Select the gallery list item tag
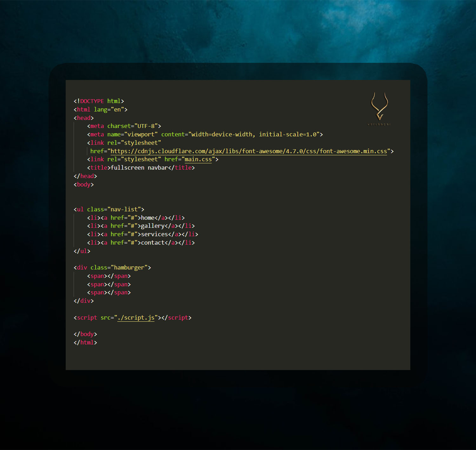Viewport: 476px width, 450px height. tap(94, 226)
